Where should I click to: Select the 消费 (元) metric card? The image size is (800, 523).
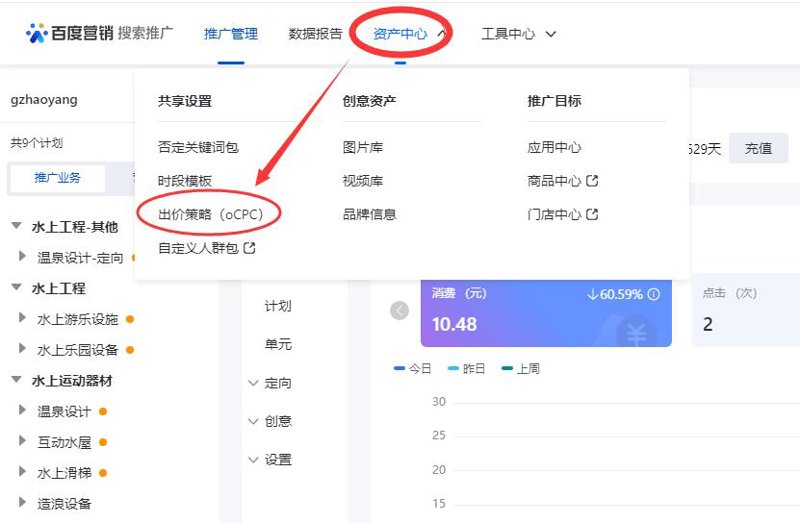tap(546, 313)
